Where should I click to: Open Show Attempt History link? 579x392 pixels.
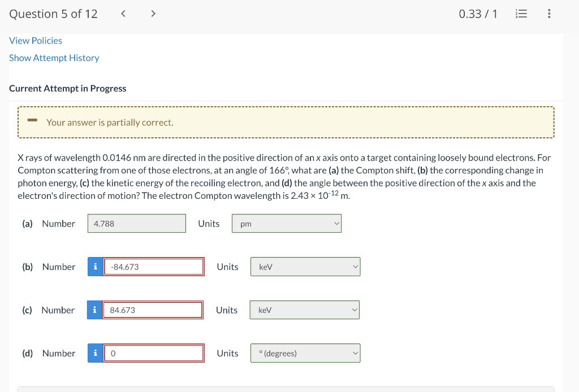pos(54,58)
